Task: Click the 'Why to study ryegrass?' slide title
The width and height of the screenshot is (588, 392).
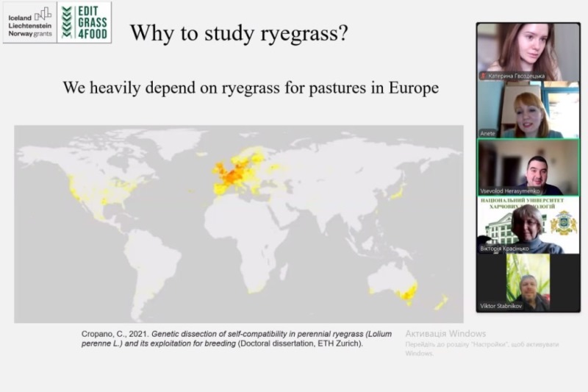Action: click(x=238, y=33)
